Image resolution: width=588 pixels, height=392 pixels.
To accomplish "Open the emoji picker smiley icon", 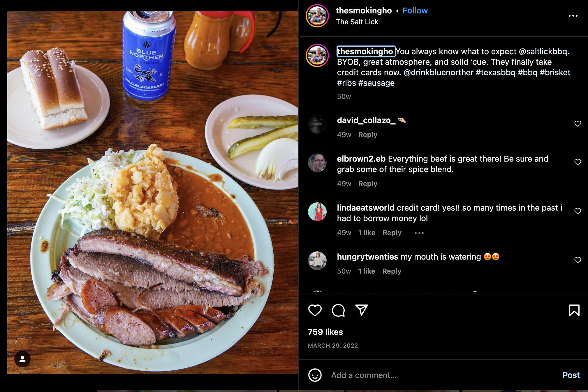I will (x=315, y=375).
